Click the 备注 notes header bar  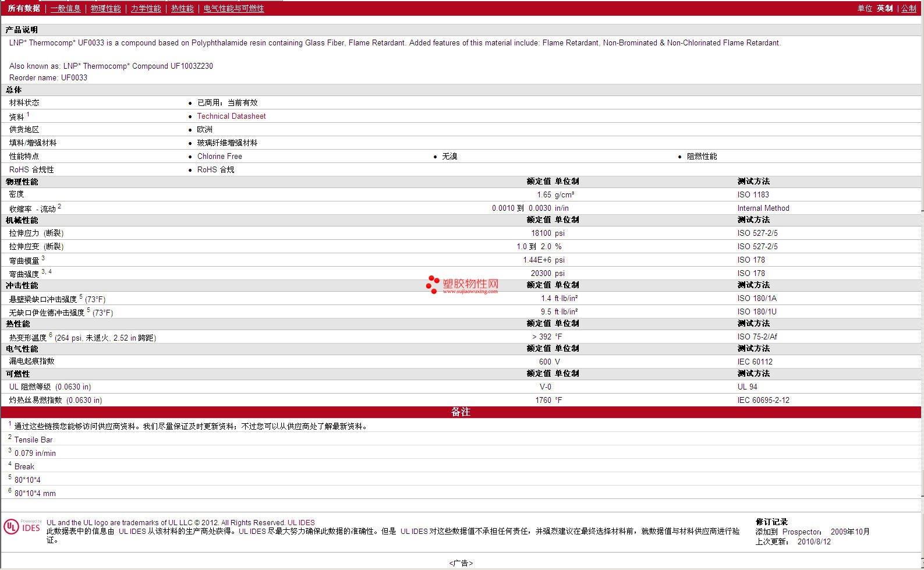pos(461,412)
